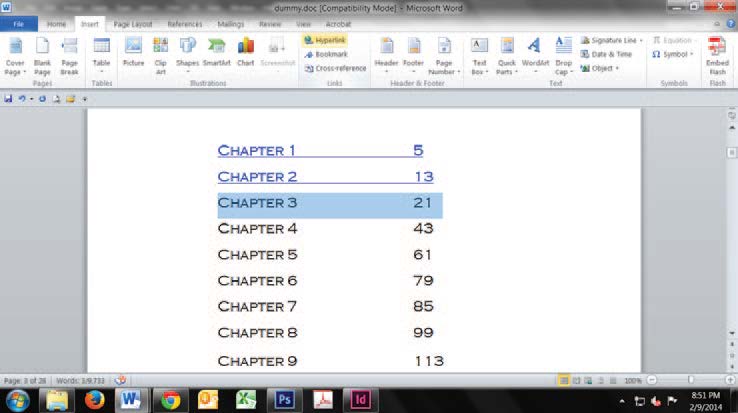
Task: Switch to Print Layout view in status bar
Action: click(x=564, y=381)
